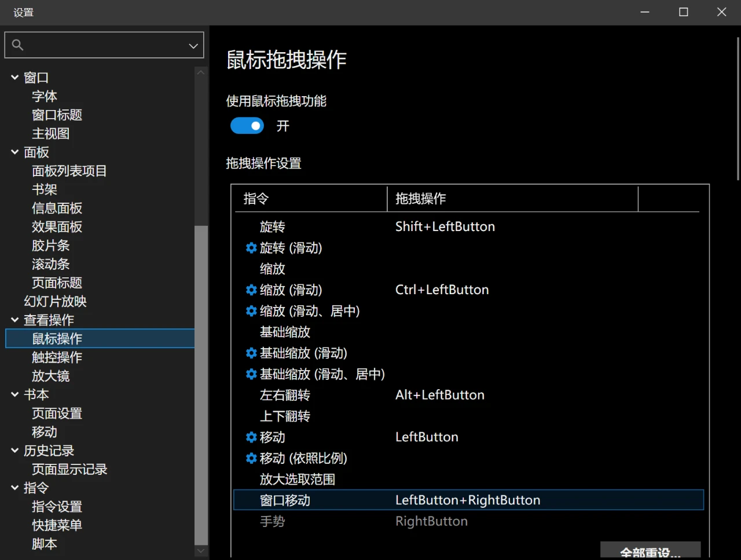Open 滚动条 settings page
Image resolution: width=741 pixels, height=560 pixels.
click(x=51, y=264)
